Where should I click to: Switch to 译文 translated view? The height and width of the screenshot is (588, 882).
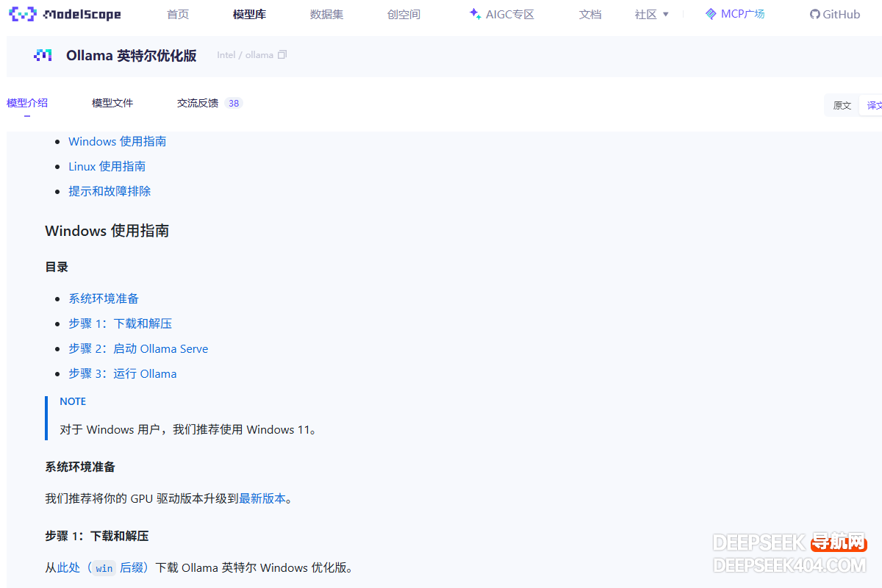coord(873,105)
